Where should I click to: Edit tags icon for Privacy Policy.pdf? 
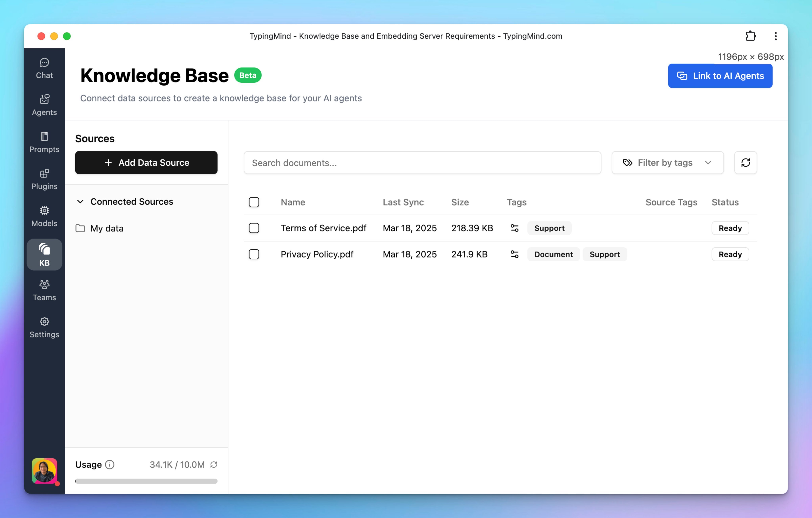point(514,254)
